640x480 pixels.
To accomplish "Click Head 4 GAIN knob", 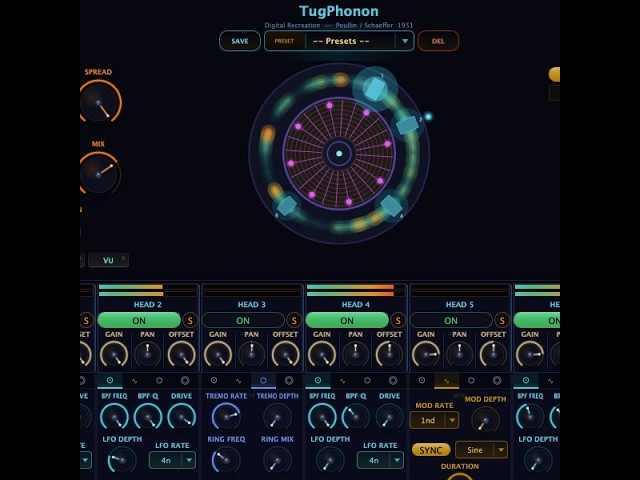I will click(322, 354).
